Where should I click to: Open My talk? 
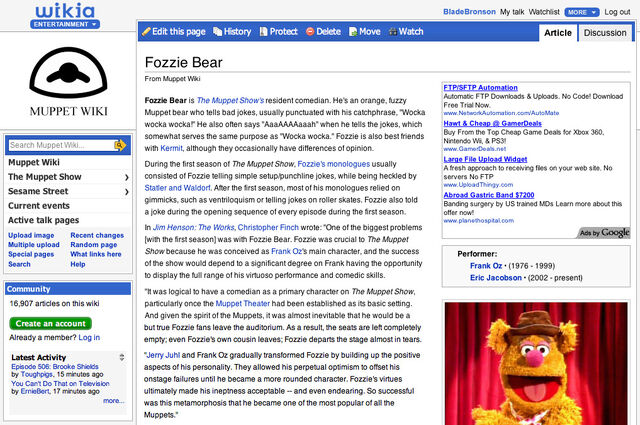pos(512,12)
